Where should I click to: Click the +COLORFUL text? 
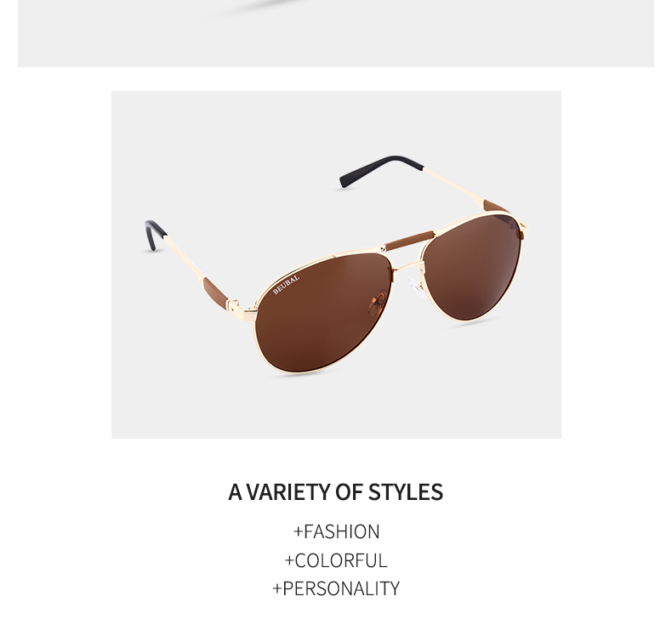point(336,560)
